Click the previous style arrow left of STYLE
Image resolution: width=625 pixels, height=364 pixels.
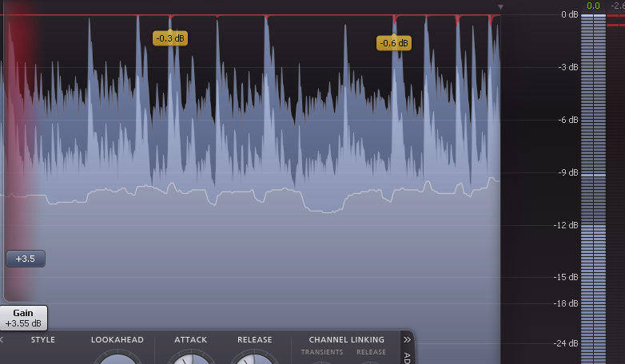(x=2, y=340)
